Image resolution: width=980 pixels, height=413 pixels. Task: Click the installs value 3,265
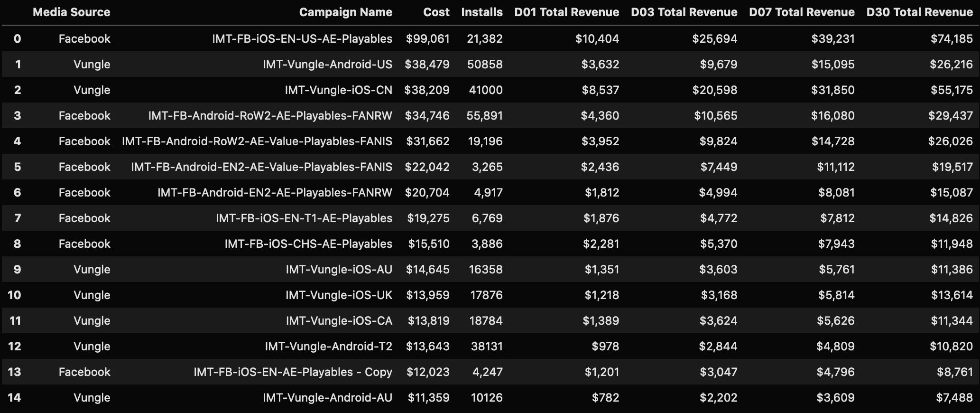(x=487, y=167)
